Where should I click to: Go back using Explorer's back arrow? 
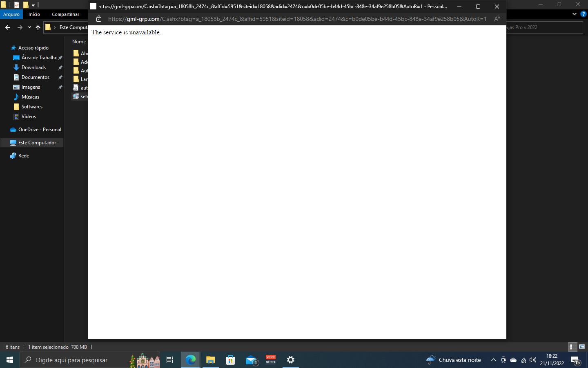point(8,27)
